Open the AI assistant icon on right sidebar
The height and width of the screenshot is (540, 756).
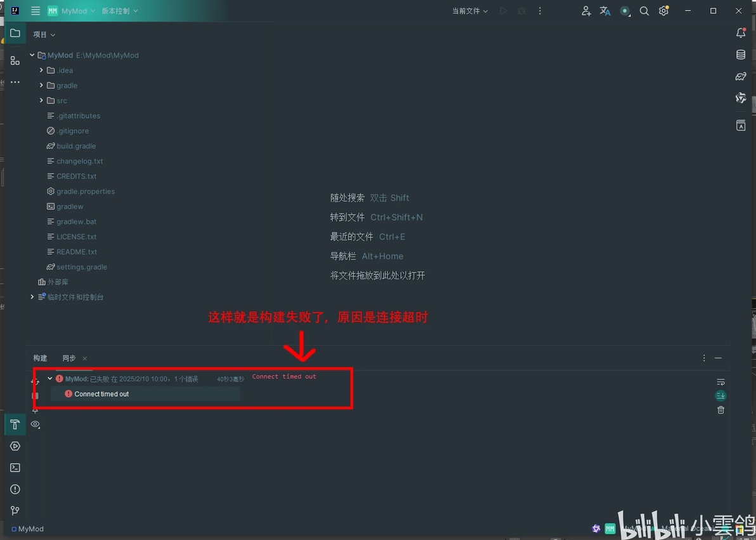(741, 98)
